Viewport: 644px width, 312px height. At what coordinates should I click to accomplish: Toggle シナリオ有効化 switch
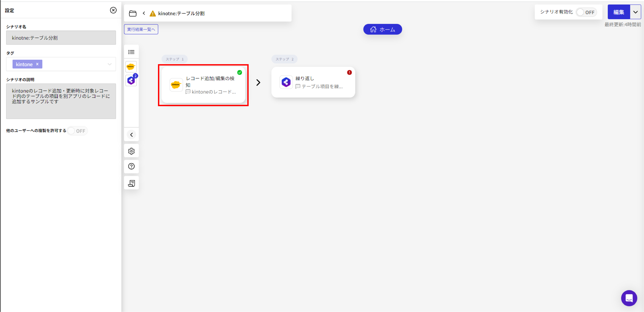[x=586, y=12]
